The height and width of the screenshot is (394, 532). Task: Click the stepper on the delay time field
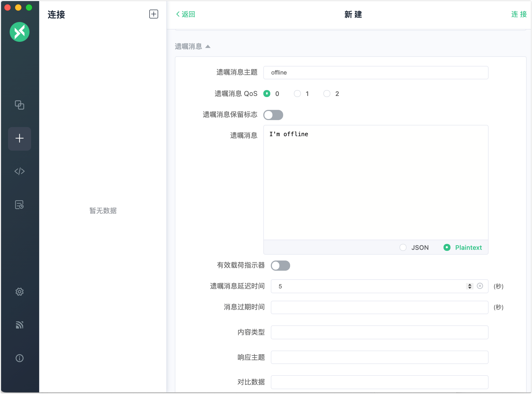[469, 286]
